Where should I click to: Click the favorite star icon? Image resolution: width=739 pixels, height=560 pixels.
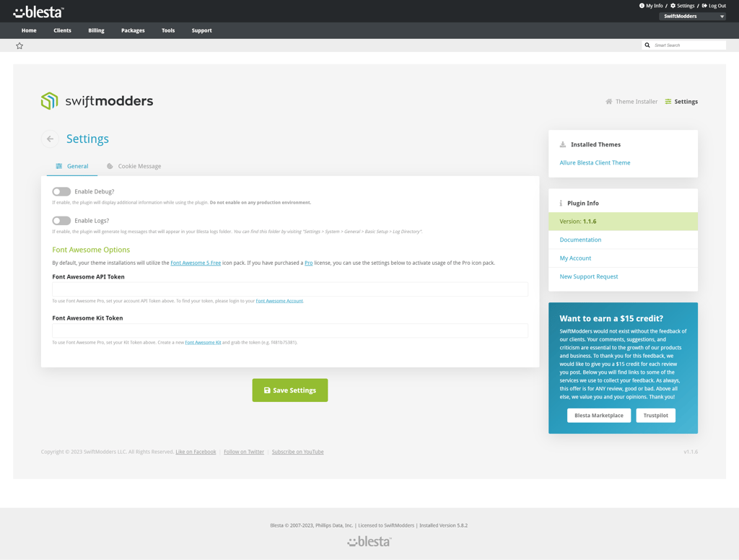(x=19, y=45)
